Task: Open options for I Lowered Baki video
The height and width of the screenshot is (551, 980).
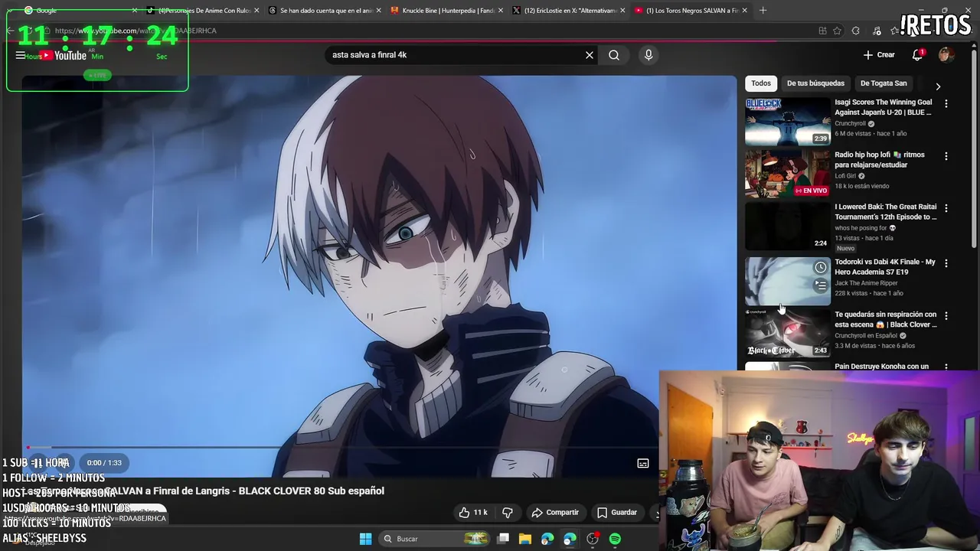Action: (946, 208)
